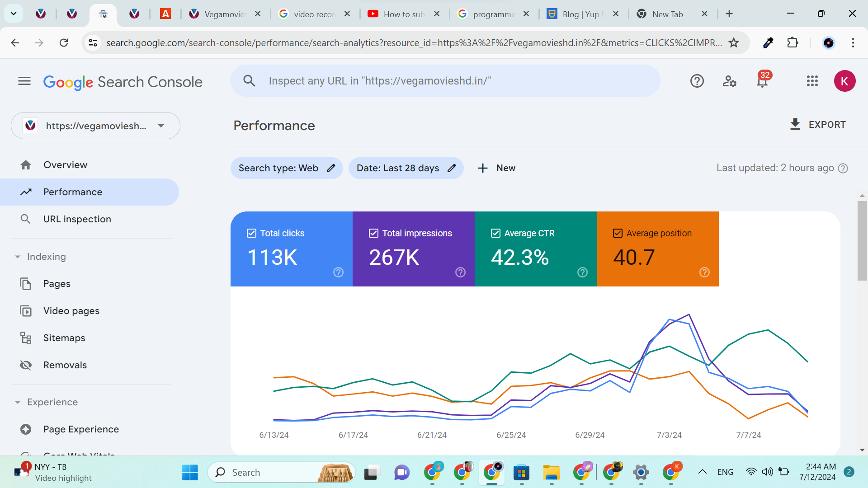The height and width of the screenshot is (488, 868).
Task: Click the hamburger main menu icon
Action: click(x=24, y=81)
